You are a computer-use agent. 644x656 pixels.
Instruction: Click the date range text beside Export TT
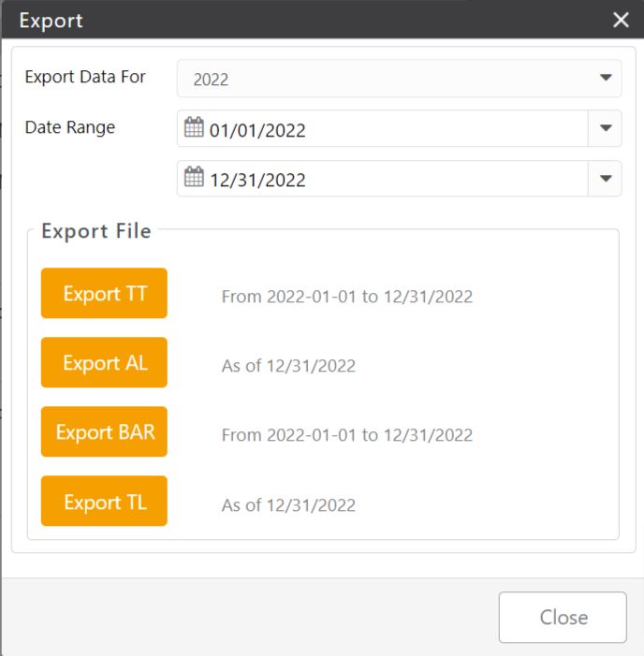pyautogui.click(x=346, y=297)
